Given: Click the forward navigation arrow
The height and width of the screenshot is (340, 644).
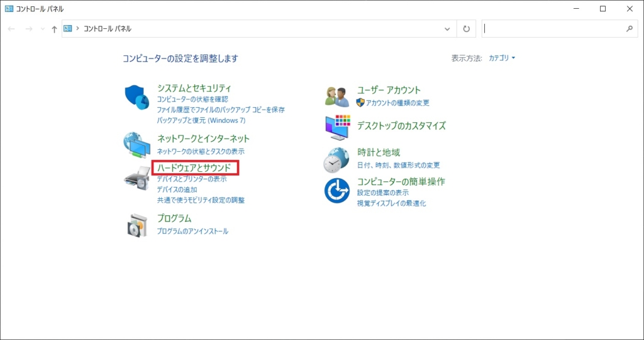Looking at the screenshot, I should tap(29, 29).
